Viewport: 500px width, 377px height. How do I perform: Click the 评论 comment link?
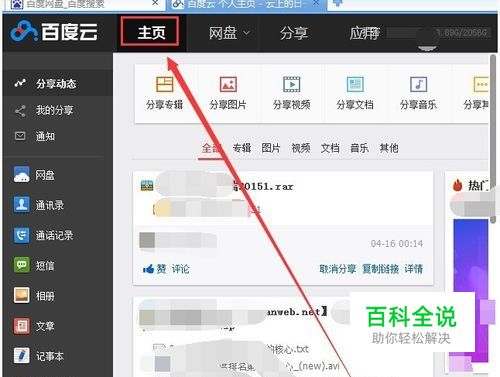[180, 269]
